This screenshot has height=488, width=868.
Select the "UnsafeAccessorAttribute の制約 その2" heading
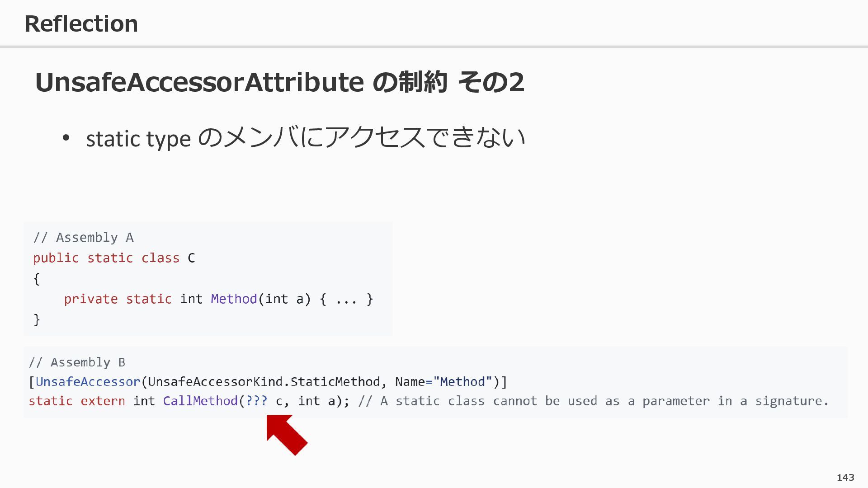pos(279,82)
